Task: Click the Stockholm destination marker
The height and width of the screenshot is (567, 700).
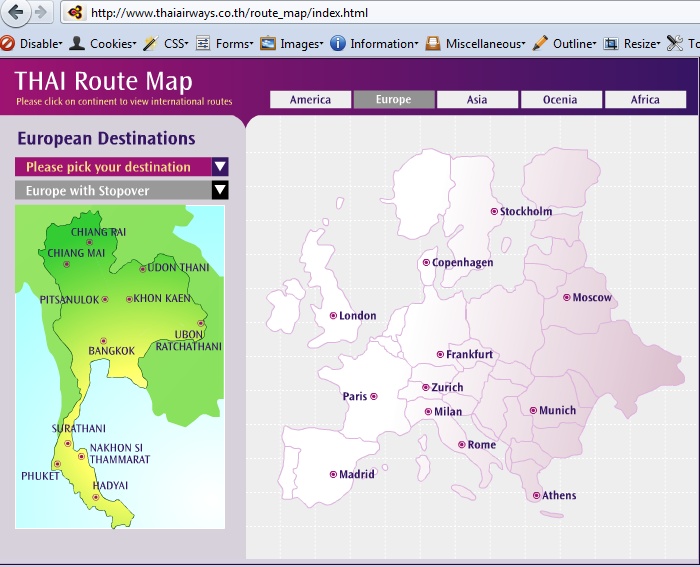Action: [x=494, y=211]
